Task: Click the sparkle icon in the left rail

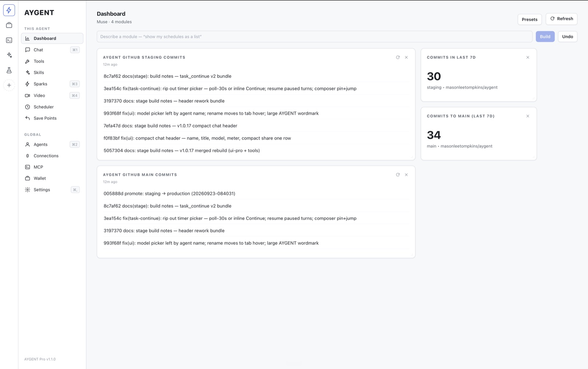Action: pos(9,55)
